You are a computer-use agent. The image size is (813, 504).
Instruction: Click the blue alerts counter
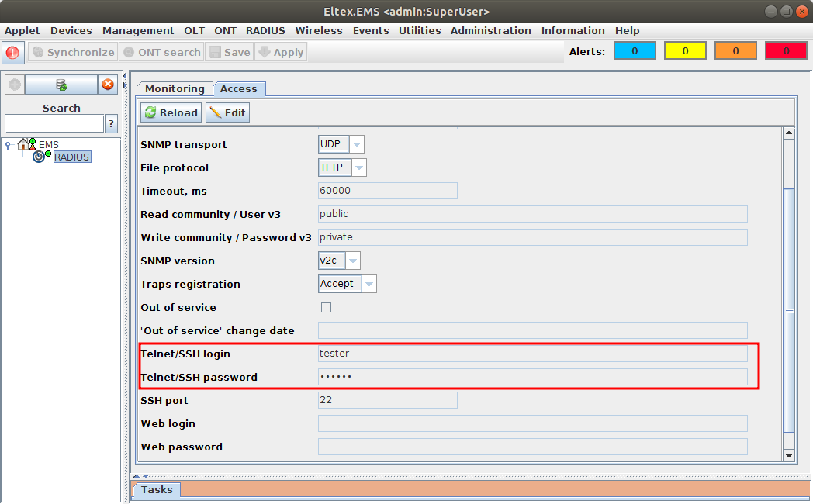point(635,50)
